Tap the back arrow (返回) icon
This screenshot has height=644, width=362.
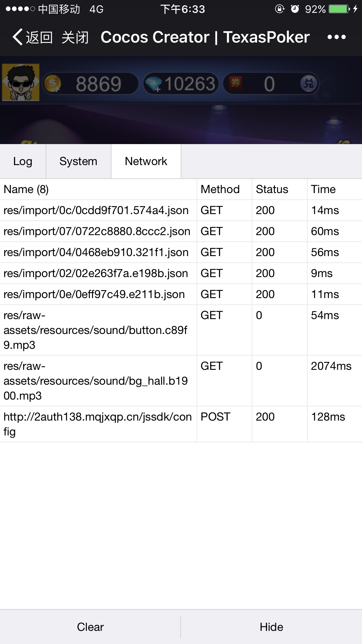point(18,37)
